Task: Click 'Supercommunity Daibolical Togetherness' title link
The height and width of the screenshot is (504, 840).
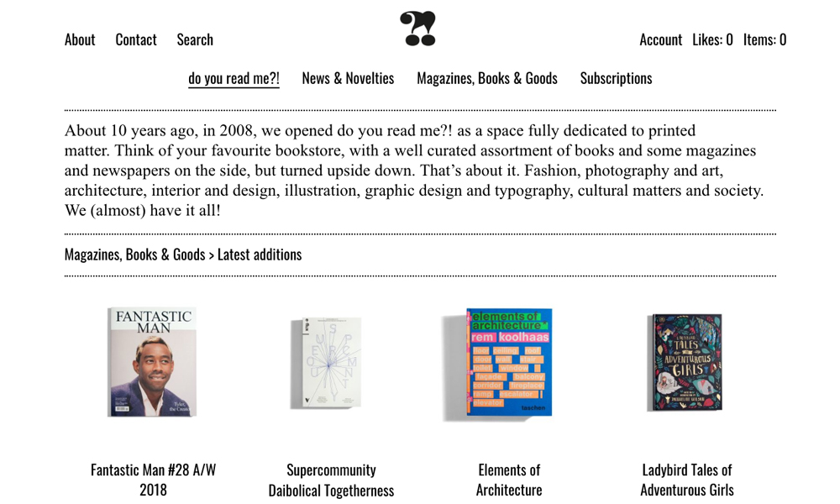Action: [331, 480]
